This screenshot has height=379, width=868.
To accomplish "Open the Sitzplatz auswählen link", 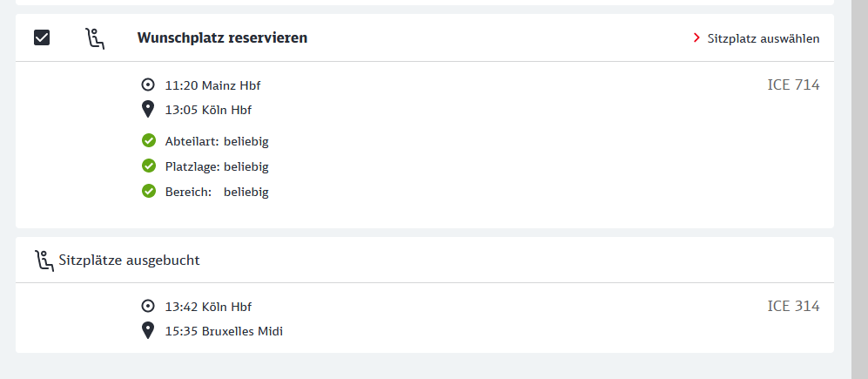I will pyautogui.click(x=763, y=38).
